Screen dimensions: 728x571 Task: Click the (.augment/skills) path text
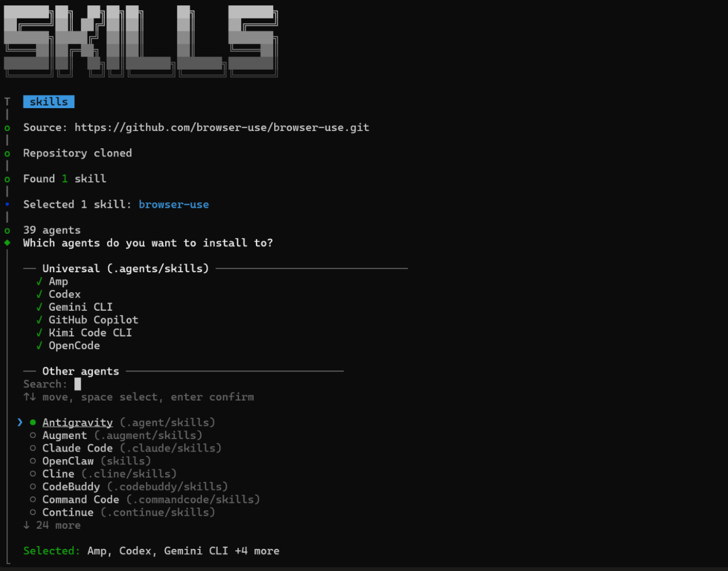[x=148, y=435]
